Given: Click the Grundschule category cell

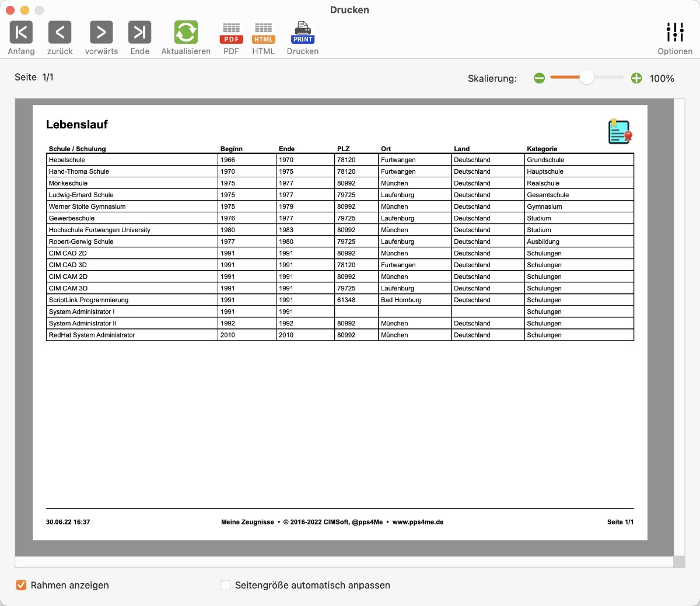Looking at the screenshot, I should 579,160.
